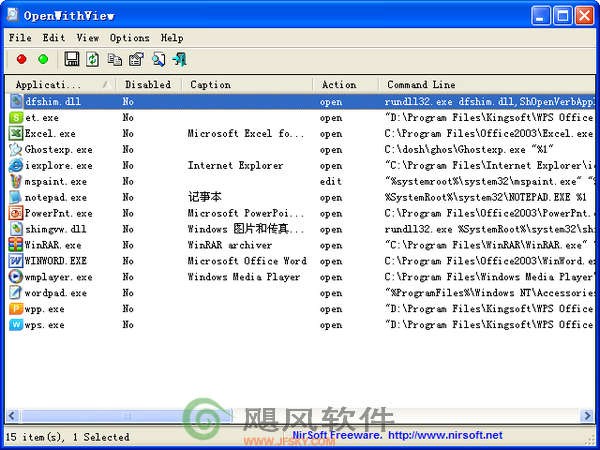Sort by the Action column header

(x=346, y=85)
